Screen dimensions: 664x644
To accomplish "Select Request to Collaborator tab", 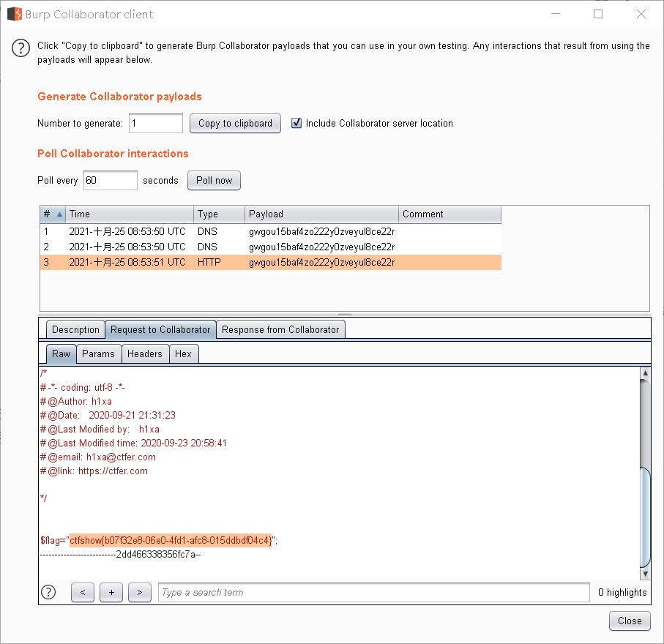I will pyautogui.click(x=160, y=329).
